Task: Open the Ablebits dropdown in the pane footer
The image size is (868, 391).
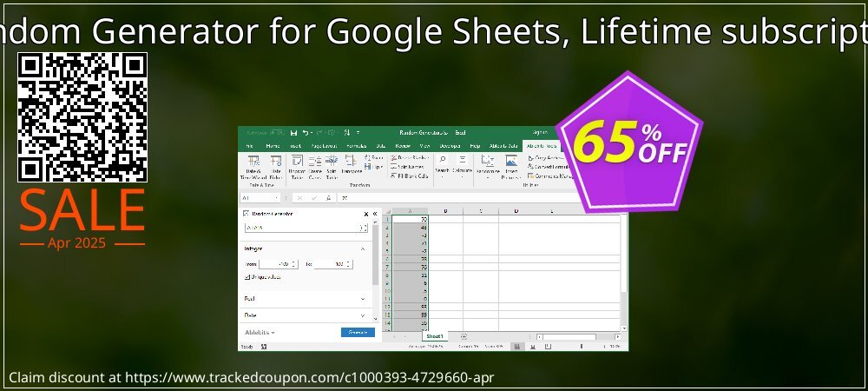Action: [x=260, y=332]
